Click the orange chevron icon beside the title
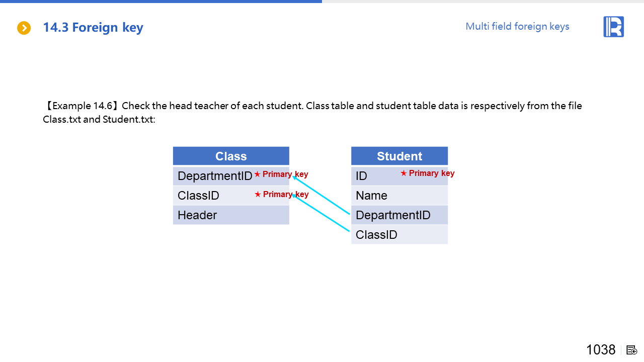This screenshot has height=362, width=644. pyautogui.click(x=24, y=28)
